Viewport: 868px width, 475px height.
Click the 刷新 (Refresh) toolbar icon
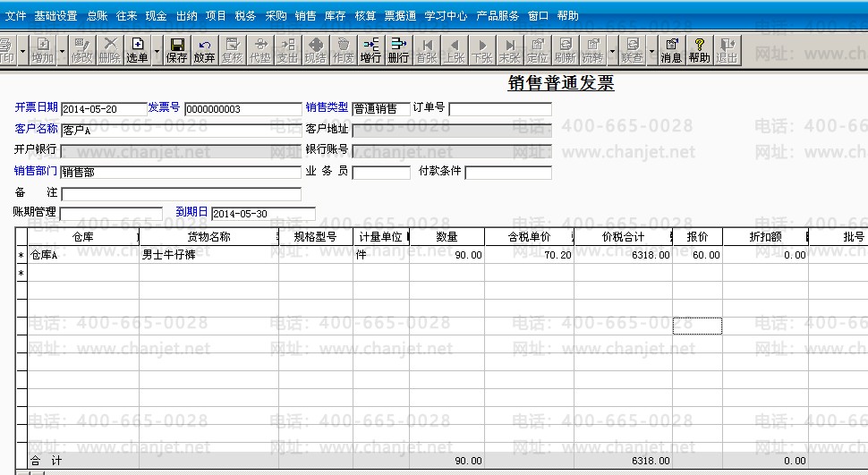(x=566, y=50)
